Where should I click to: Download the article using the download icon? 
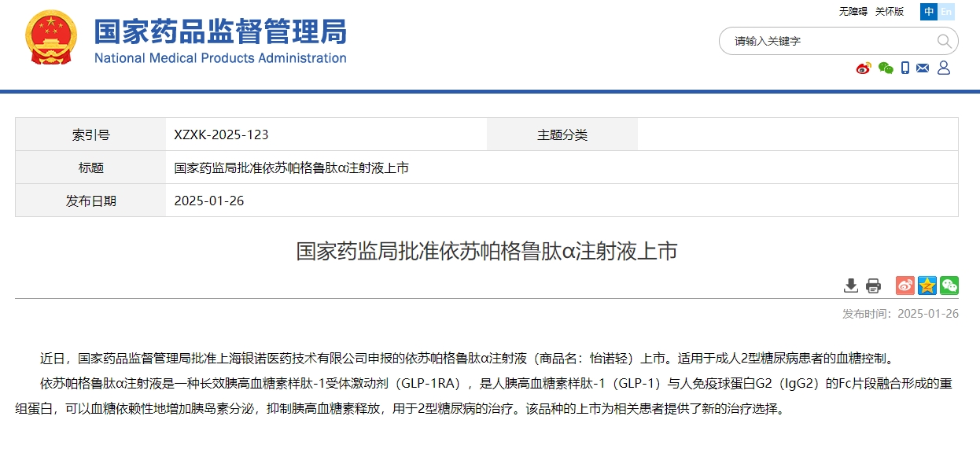[x=850, y=285]
